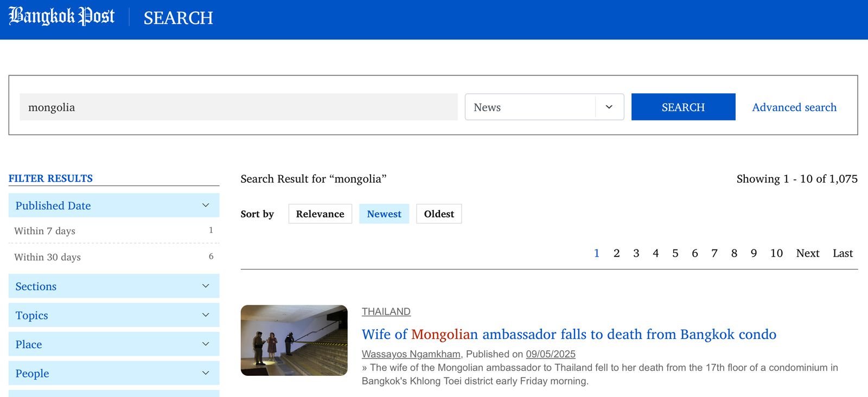868x397 pixels.
Task: Filter results to Within 30 days
Action: coord(48,257)
